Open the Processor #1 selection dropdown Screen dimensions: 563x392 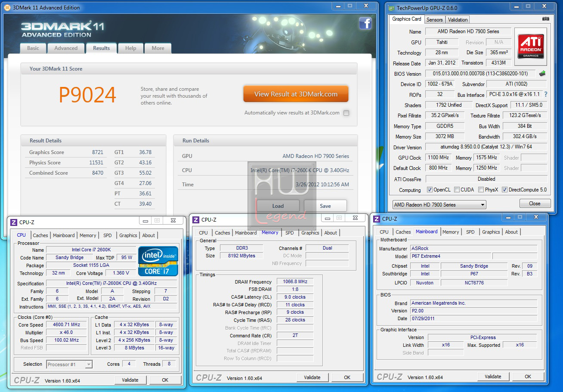[69, 364]
